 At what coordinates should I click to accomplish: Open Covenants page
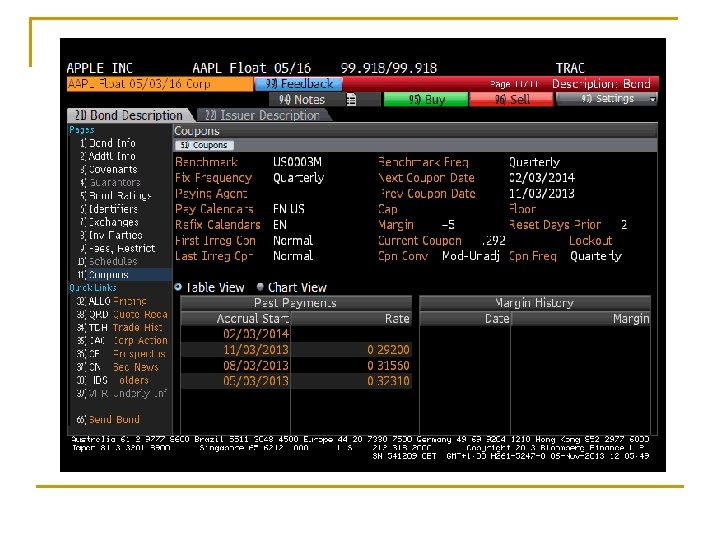tap(109, 169)
